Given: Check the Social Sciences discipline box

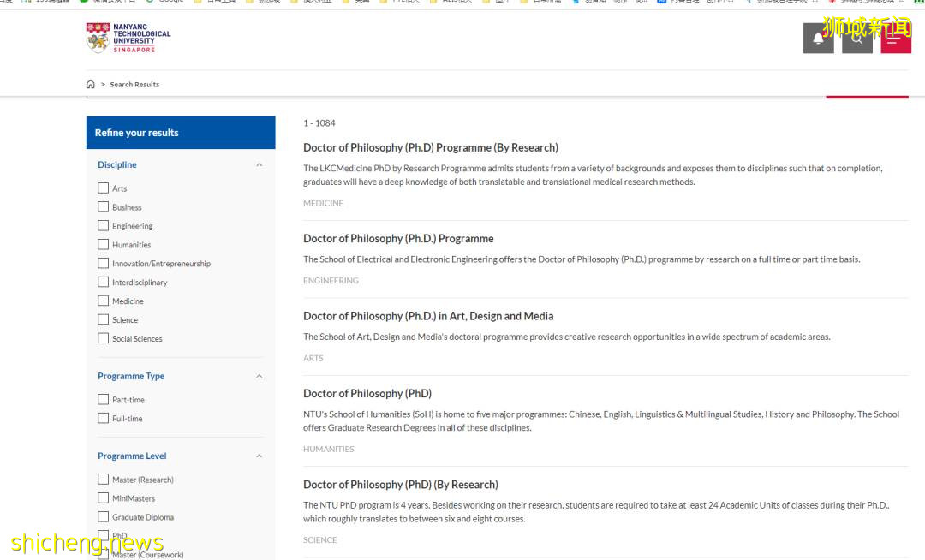Looking at the screenshot, I should [x=104, y=339].
